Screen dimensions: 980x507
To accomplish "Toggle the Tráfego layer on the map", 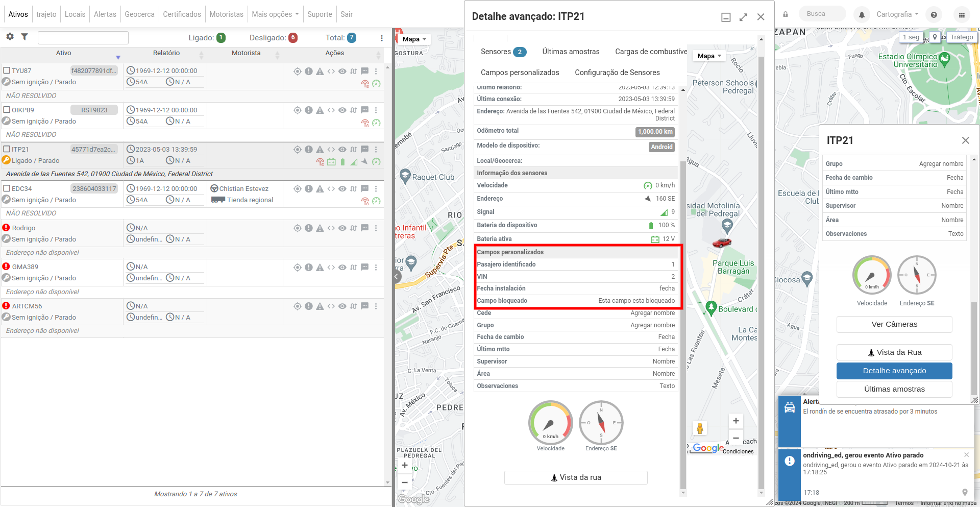I will pyautogui.click(x=962, y=37).
